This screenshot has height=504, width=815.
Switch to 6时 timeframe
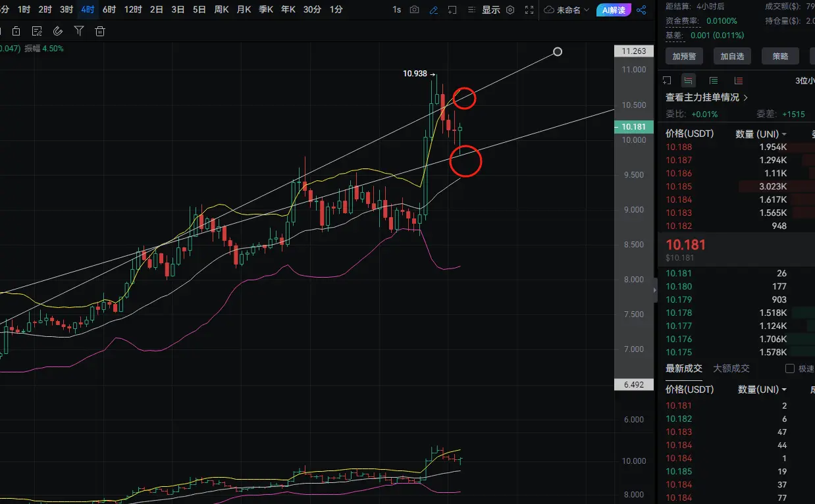pos(109,9)
